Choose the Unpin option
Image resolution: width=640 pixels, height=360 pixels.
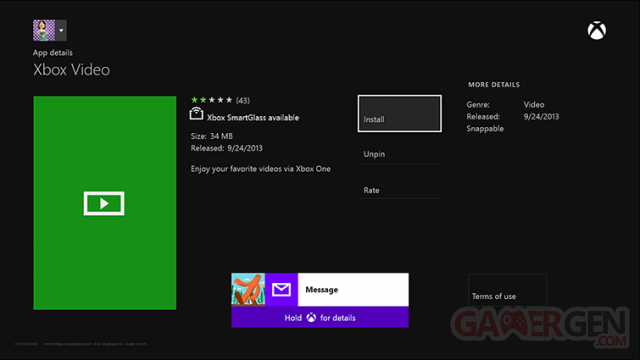click(x=400, y=154)
